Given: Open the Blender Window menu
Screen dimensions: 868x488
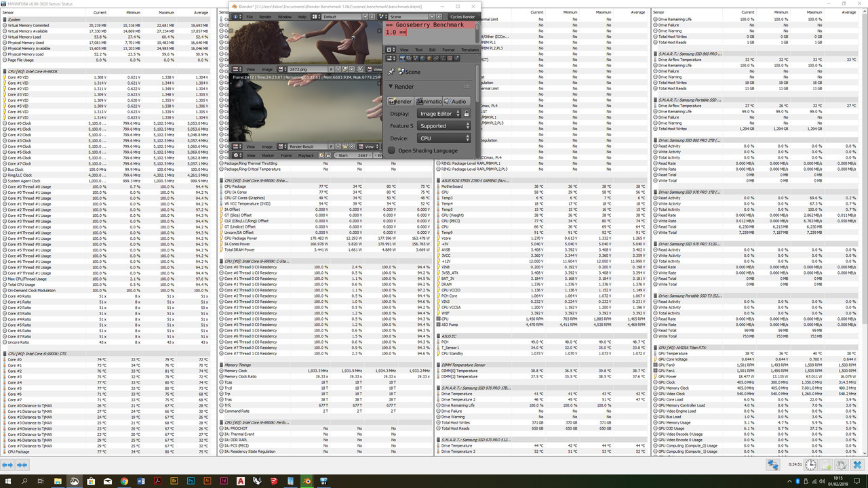Looking at the screenshot, I should click(285, 17).
